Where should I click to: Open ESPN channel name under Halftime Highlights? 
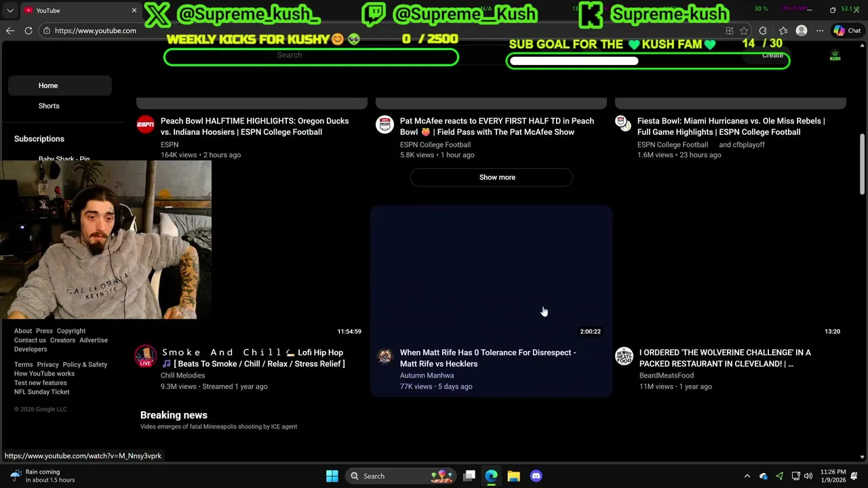170,144
